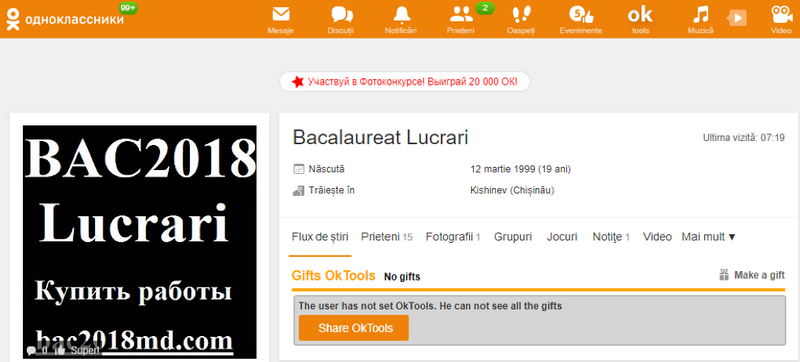Open the Notificări bell icon
This screenshot has height=362, width=800.
(x=402, y=14)
